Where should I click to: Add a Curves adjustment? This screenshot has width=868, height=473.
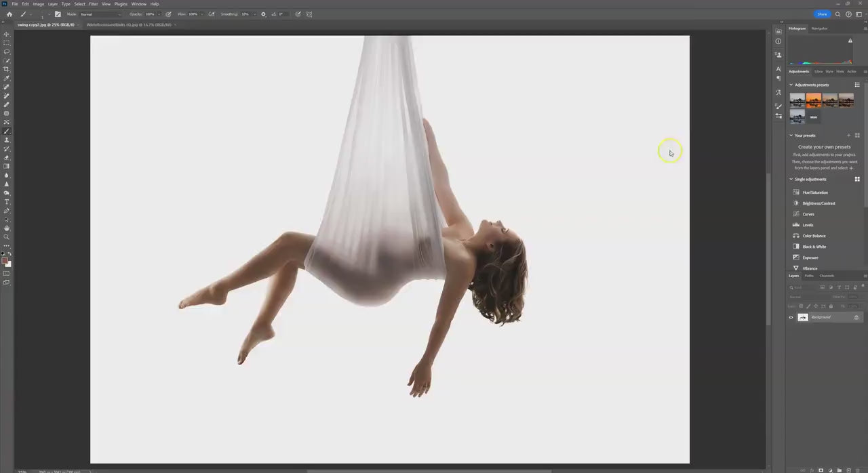coord(808,214)
